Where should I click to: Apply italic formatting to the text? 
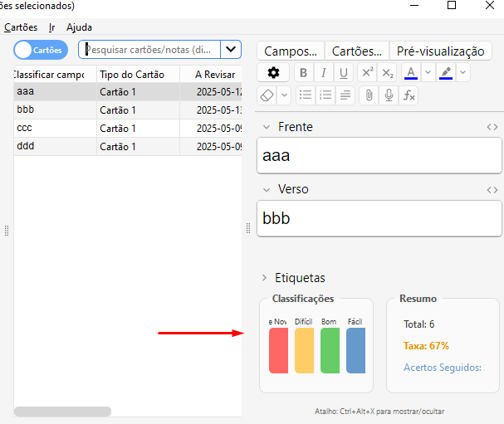tap(324, 73)
